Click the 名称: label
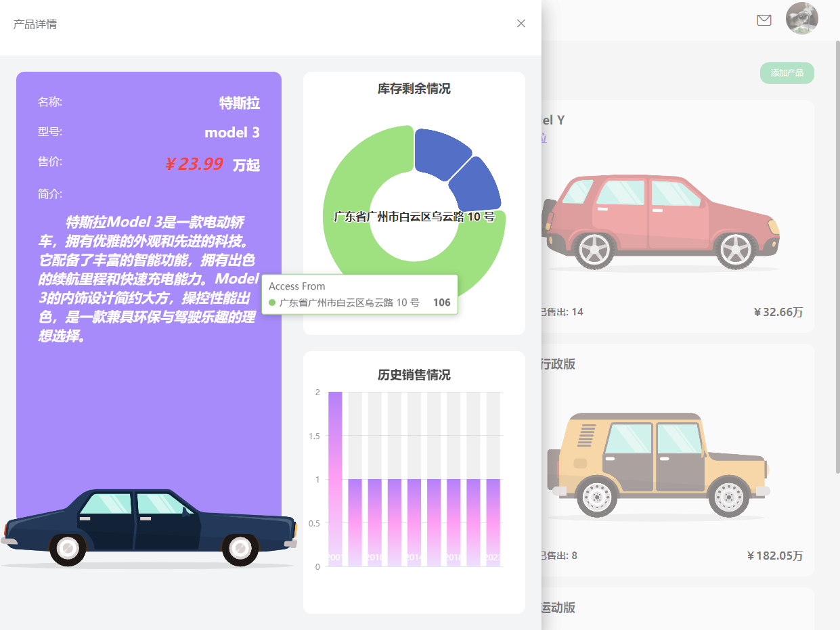840x630 pixels. 50,102
